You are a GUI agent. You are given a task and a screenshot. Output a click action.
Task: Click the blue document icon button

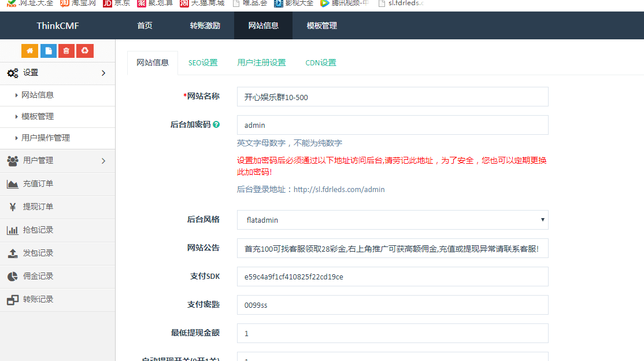pyautogui.click(x=48, y=51)
